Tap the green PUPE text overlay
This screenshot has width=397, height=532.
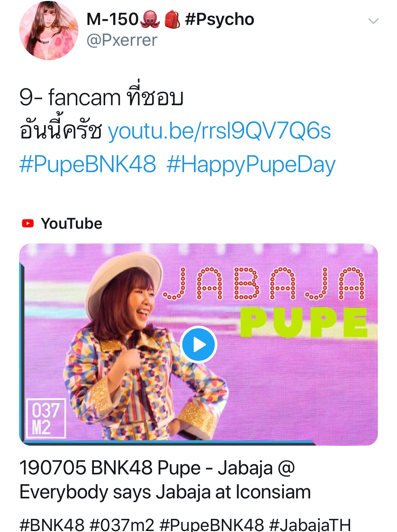tap(304, 322)
